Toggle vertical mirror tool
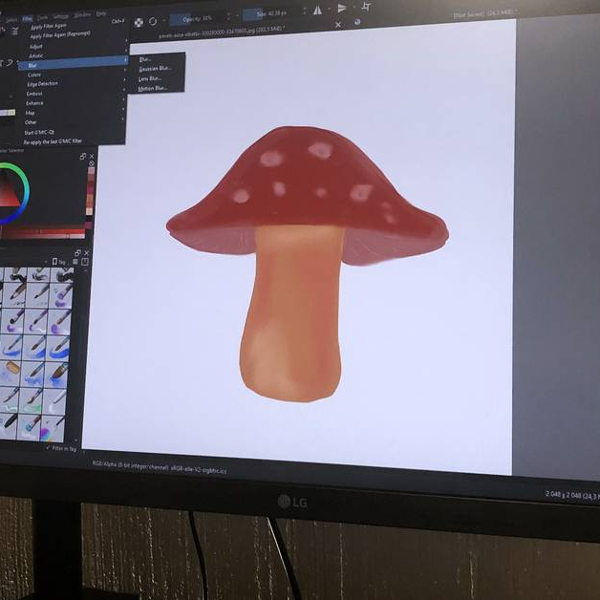Image resolution: width=600 pixels, height=600 pixels. [x=341, y=8]
